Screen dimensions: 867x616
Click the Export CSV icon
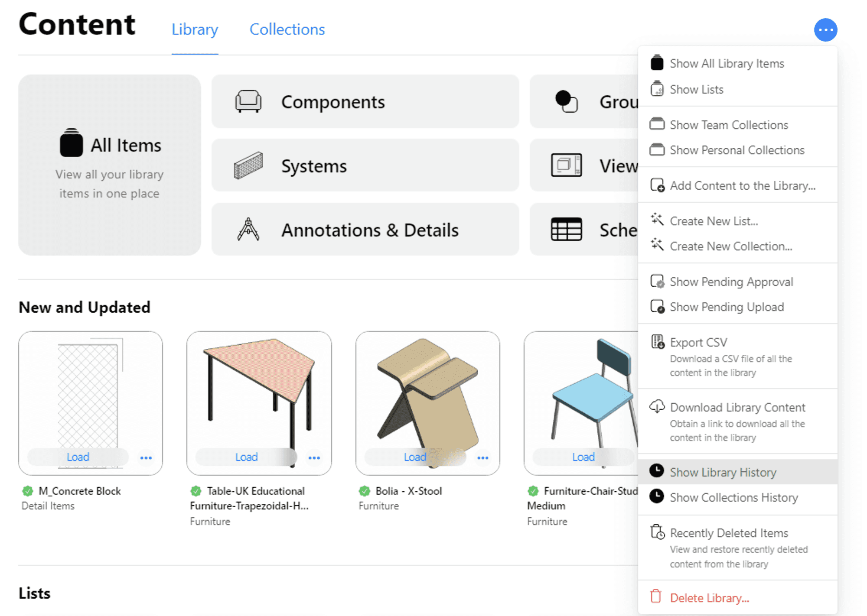tap(657, 342)
